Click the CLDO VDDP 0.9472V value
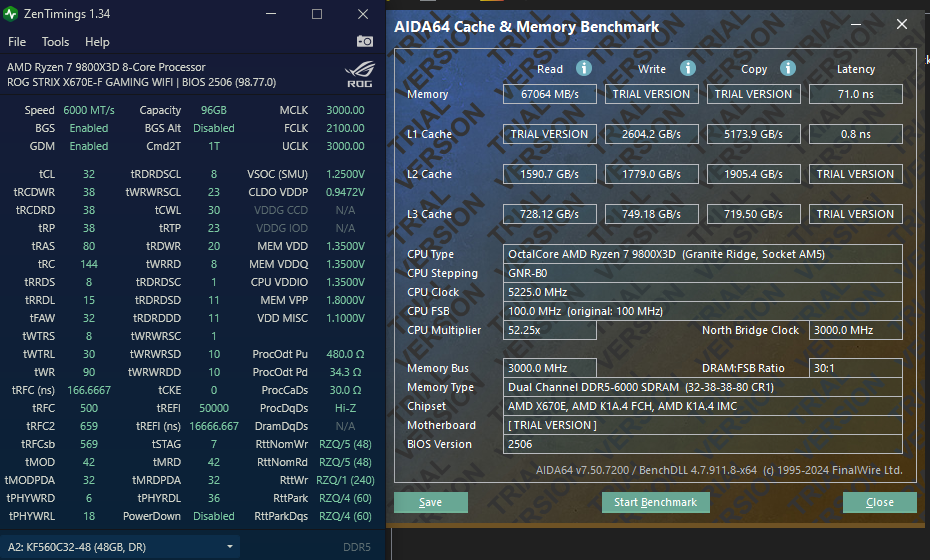 [x=345, y=192]
